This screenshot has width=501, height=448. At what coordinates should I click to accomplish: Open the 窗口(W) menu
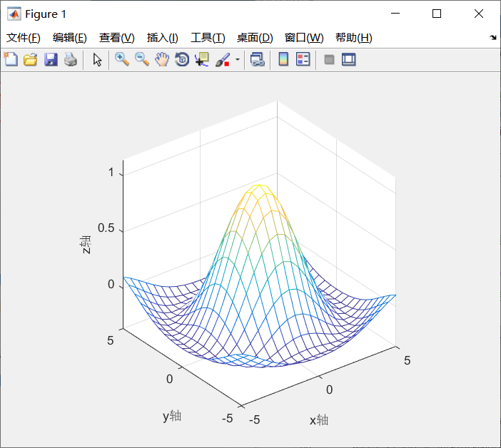tap(304, 38)
